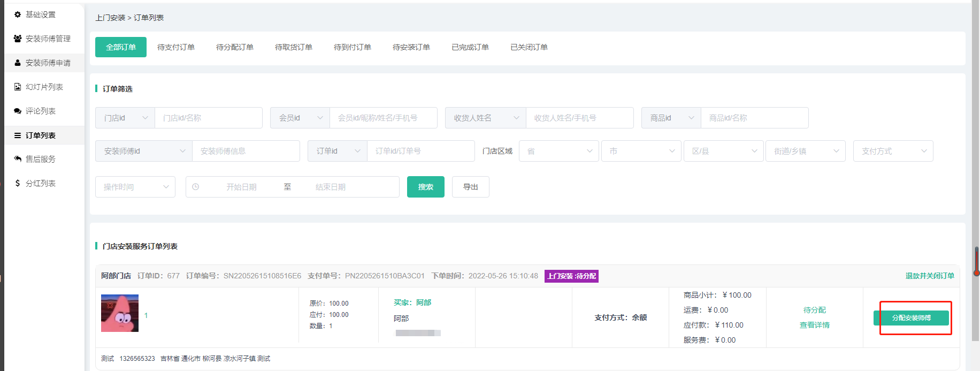Open the 省 province dropdown
The height and width of the screenshot is (371, 980).
(558, 151)
